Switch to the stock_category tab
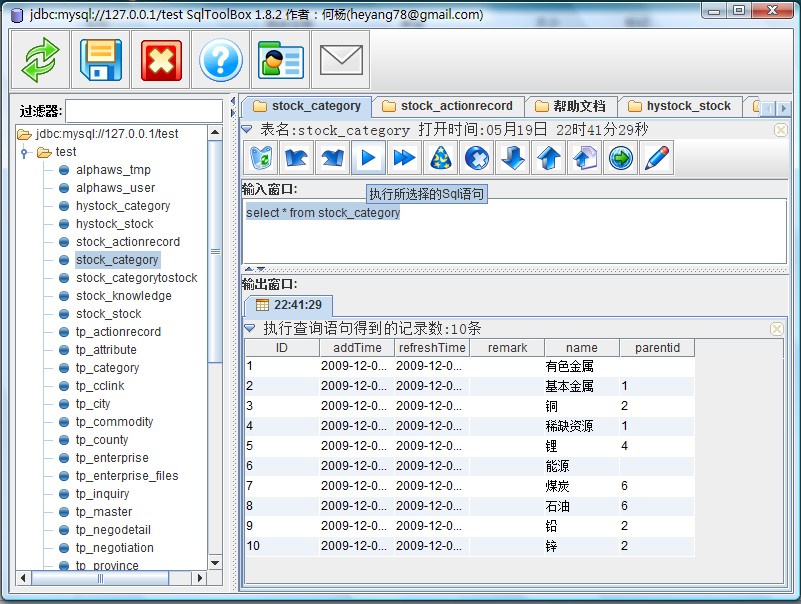801x604 pixels. [x=308, y=106]
